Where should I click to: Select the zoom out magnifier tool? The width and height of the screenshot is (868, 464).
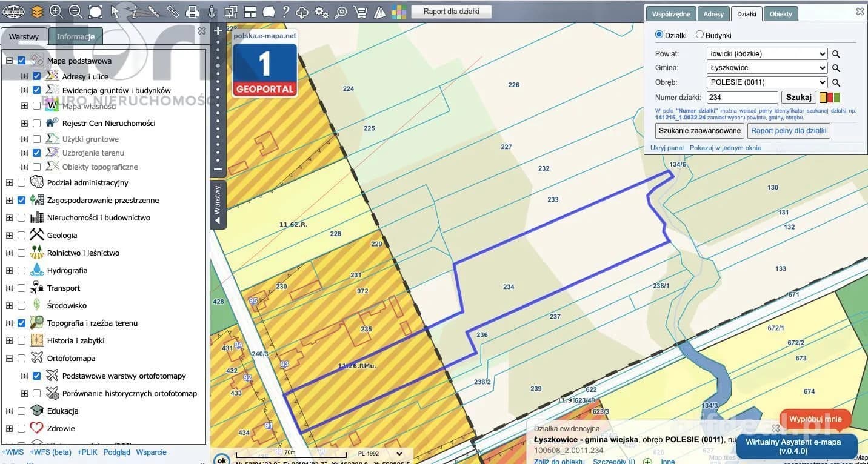click(76, 12)
